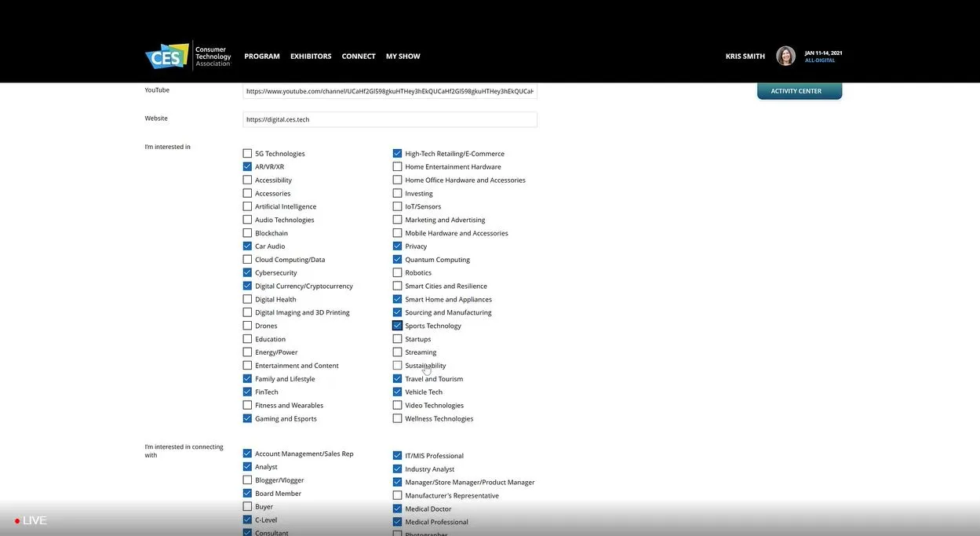The width and height of the screenshot is (980, 536).
Task: Check the Drones checkbox
Action: pyautogui.click(x=247, y=326)
